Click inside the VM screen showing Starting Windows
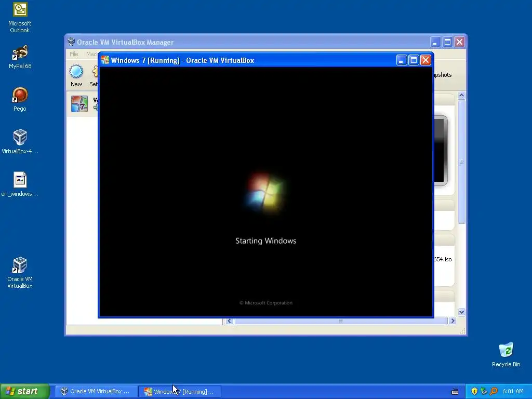Screen dimensions: 532x399 coord(266,192)
